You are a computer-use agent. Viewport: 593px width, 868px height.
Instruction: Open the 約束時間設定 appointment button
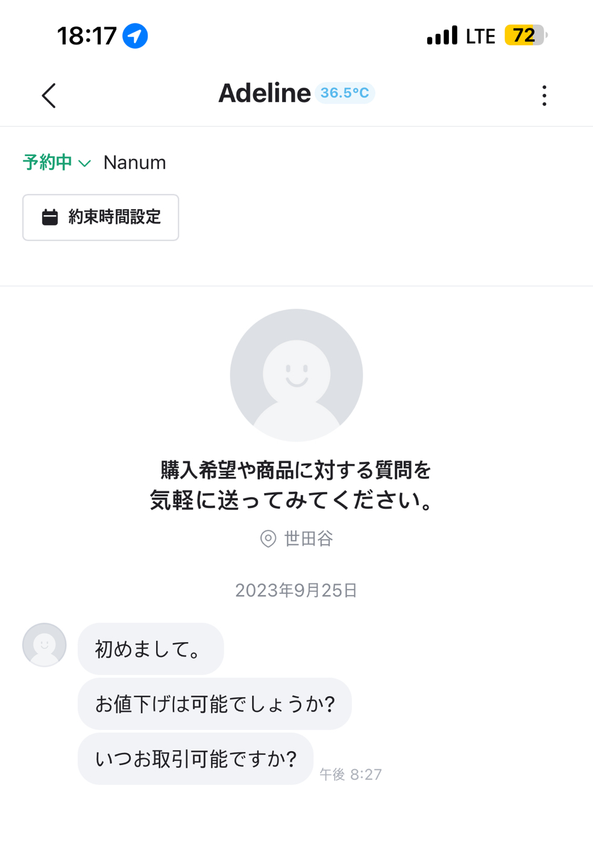(101, 217)
